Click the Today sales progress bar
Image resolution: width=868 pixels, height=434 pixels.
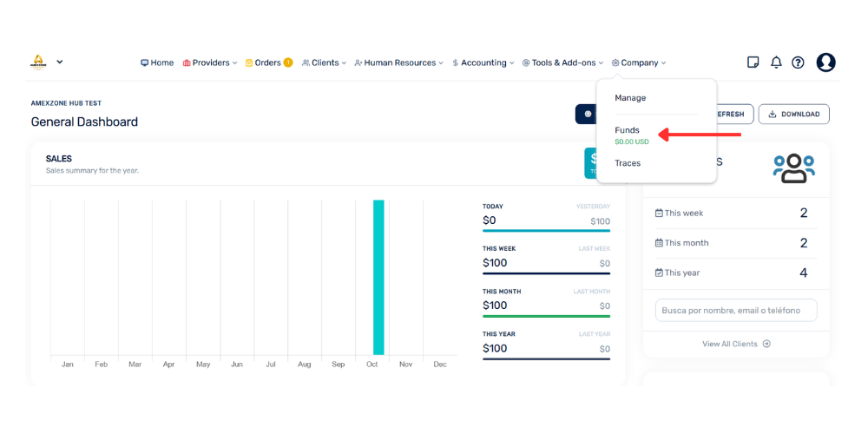coord(546,230)
